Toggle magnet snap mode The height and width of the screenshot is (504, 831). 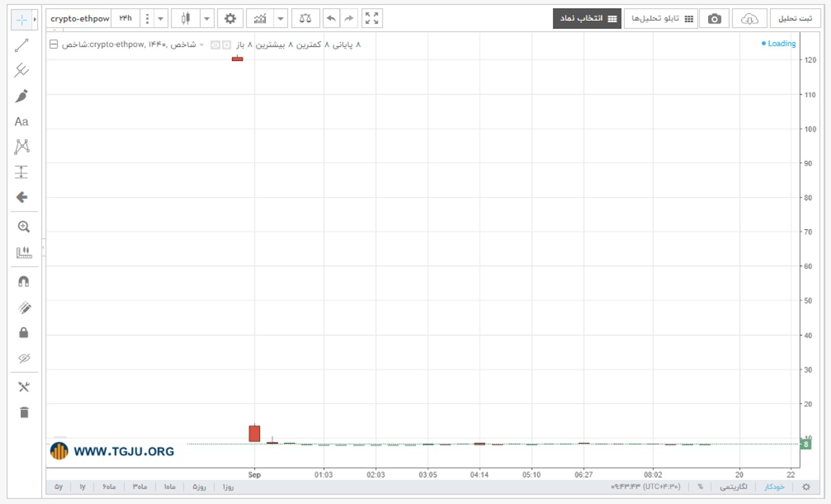[x=24, y=282]
